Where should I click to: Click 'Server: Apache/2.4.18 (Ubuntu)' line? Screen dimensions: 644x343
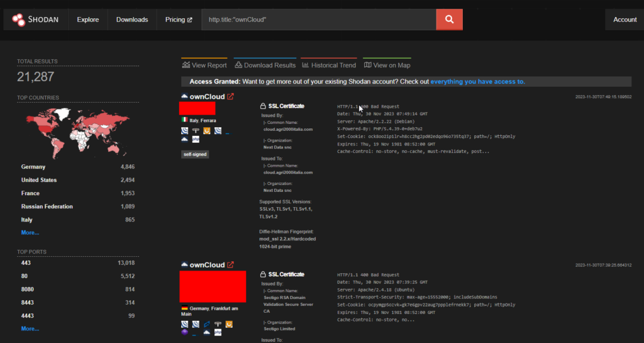(x=376, y=290)
